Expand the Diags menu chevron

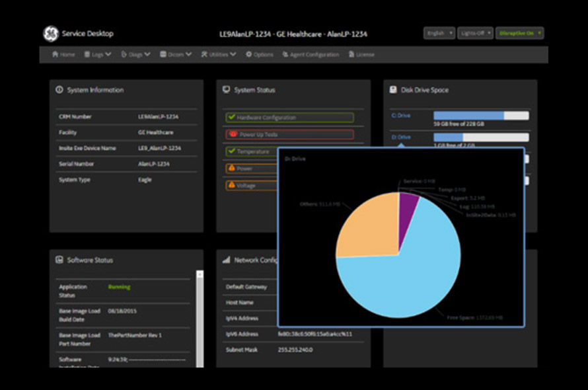point(147,54)
